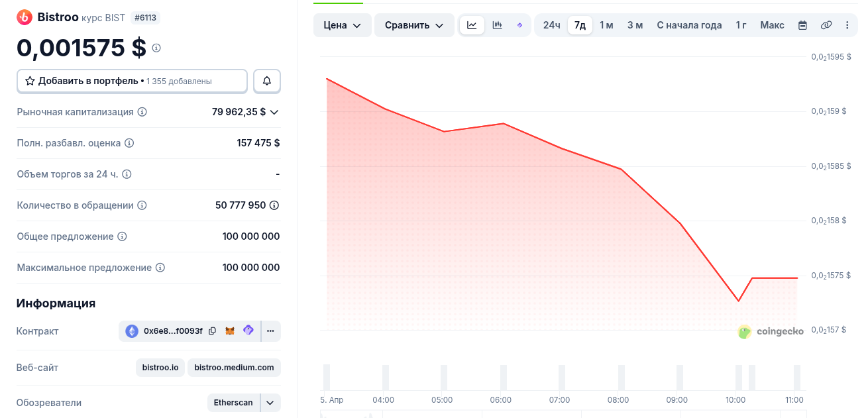868x418 pixels.
Task: Click Добавить в портфель button
Action: [132, 81]
